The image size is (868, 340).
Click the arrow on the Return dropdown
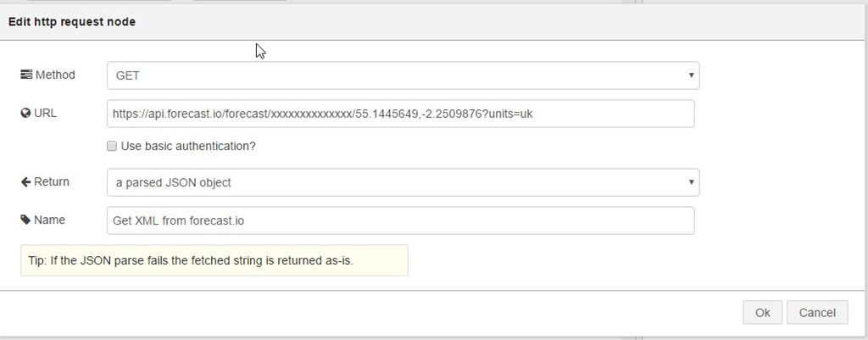pos(692,182)
